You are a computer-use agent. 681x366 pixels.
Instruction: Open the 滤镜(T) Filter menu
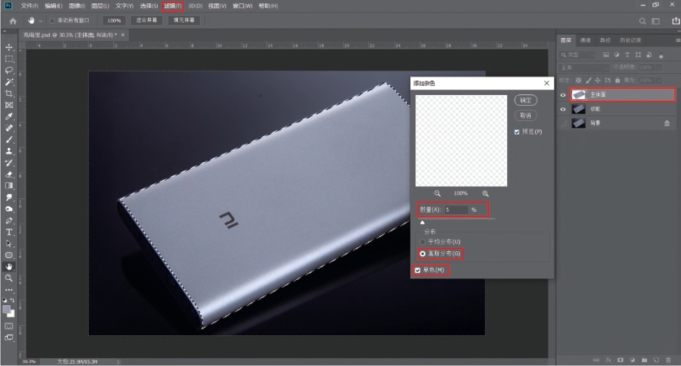(173, 6)
